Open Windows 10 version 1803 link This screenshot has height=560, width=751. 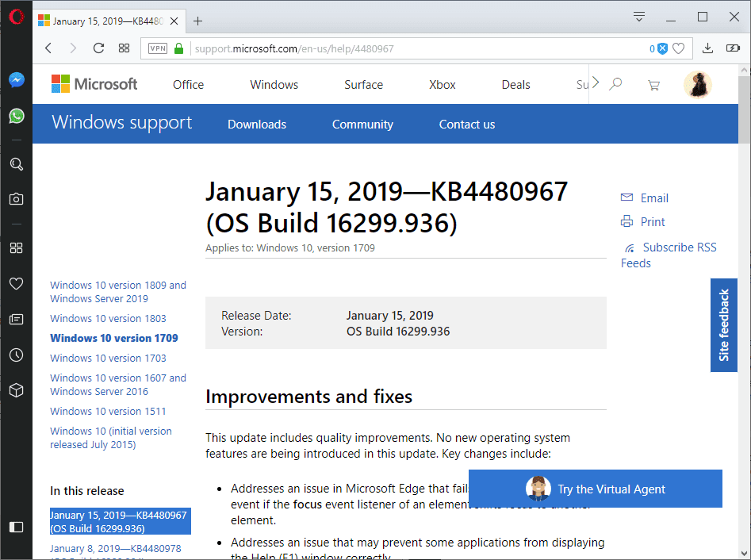108,319
